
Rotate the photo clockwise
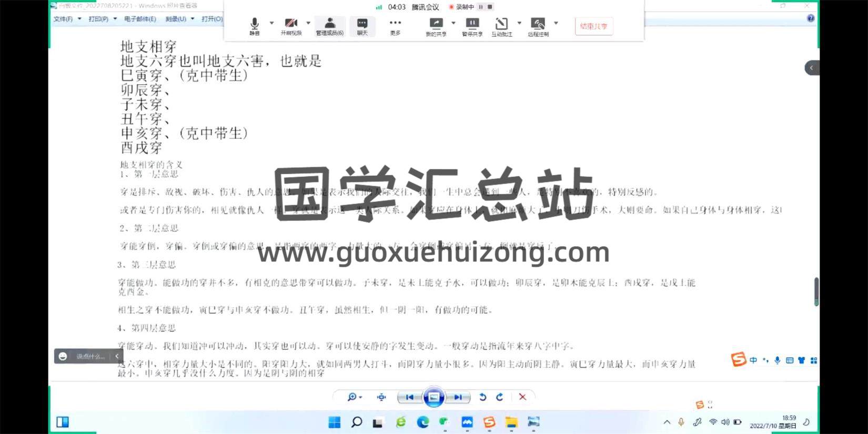pyautogui.click(x=500, y=397)
